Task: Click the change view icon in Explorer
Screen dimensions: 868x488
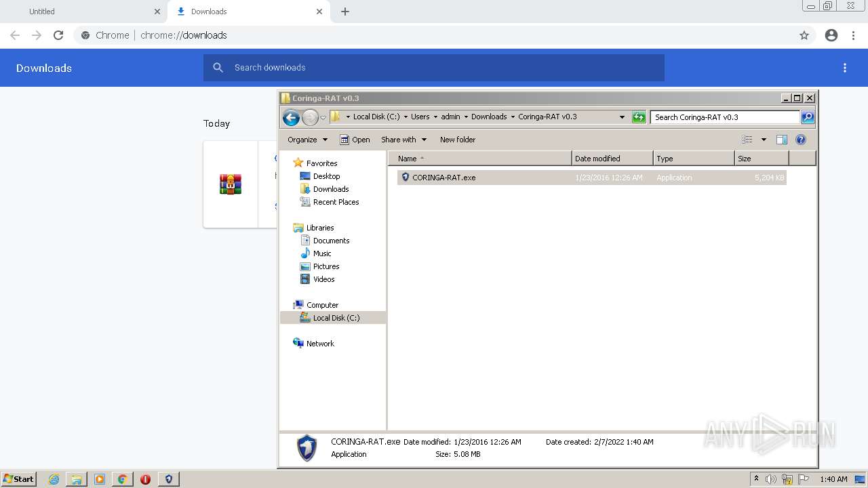Action: click(x=747, y=140)
